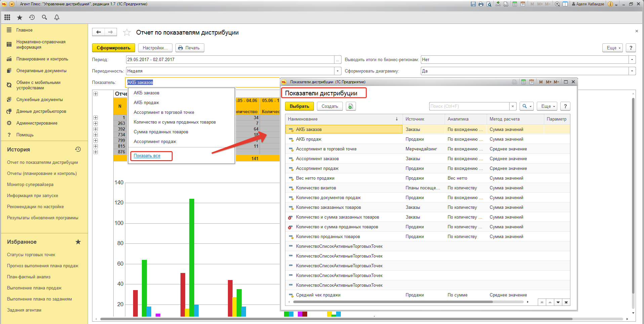
Task: Click the star icon beside Избранное heading
Action: 78,242
